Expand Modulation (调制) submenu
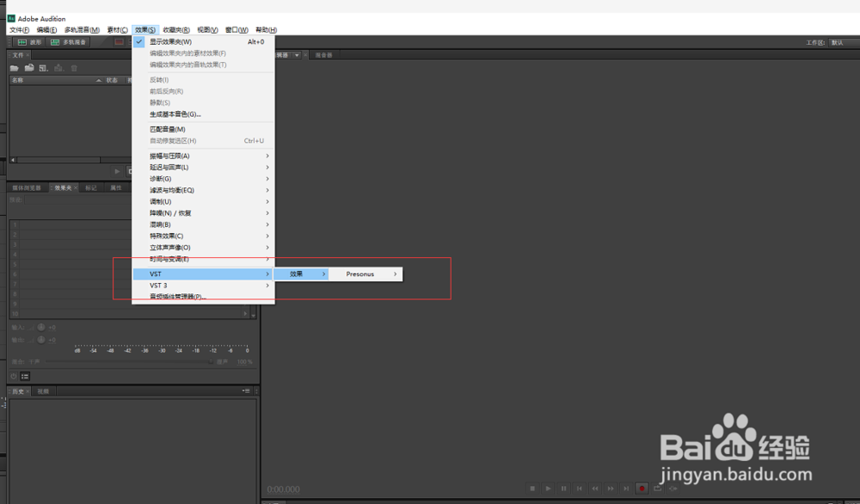 (x=204, y=202)
